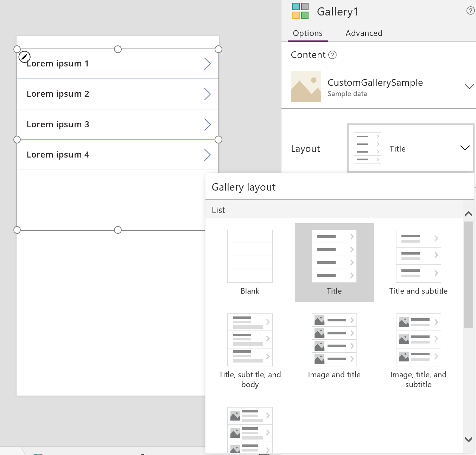Select the Lorem ipsum 1 row text
The width and height of the screenshot is (476, 455).
[58, 64]
